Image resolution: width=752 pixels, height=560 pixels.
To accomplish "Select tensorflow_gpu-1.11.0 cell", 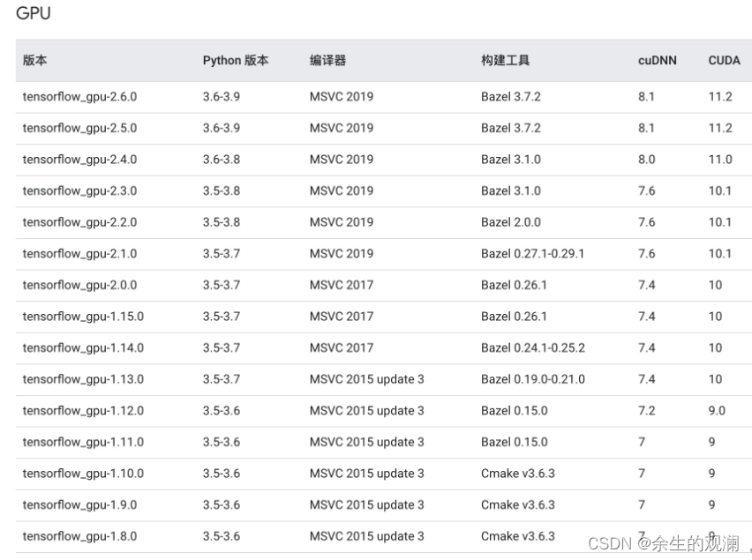I will click(83, 442).
